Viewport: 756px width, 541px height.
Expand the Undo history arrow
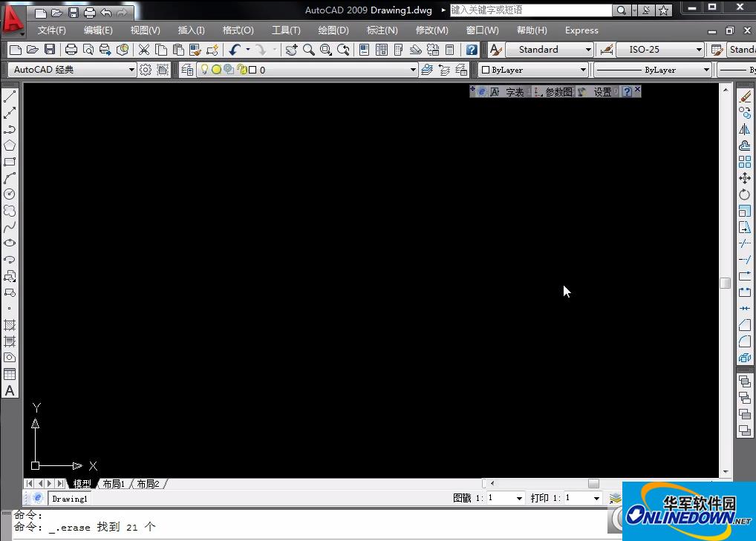point(248,49)
